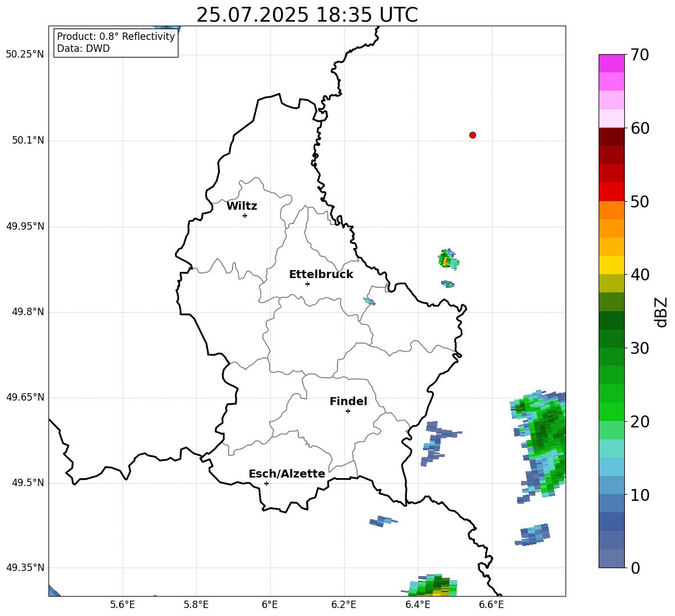Click the 6°E longitude label
The width and height of the screenshot is (675, 616).
[x=270, y=605]
